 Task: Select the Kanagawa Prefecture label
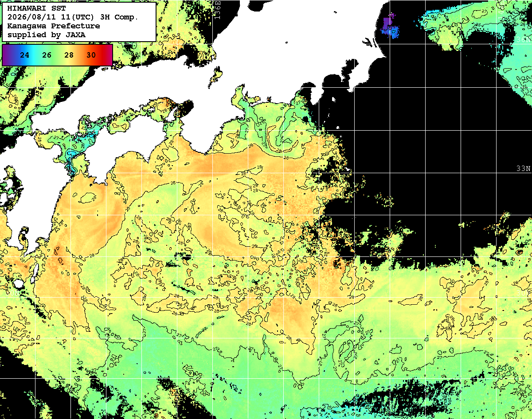tap(54, 26)
